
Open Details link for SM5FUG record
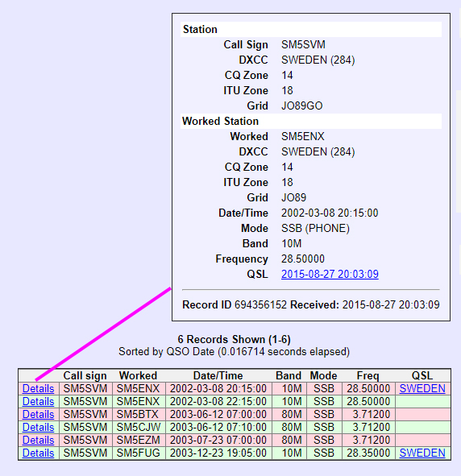tap(38, 453)
